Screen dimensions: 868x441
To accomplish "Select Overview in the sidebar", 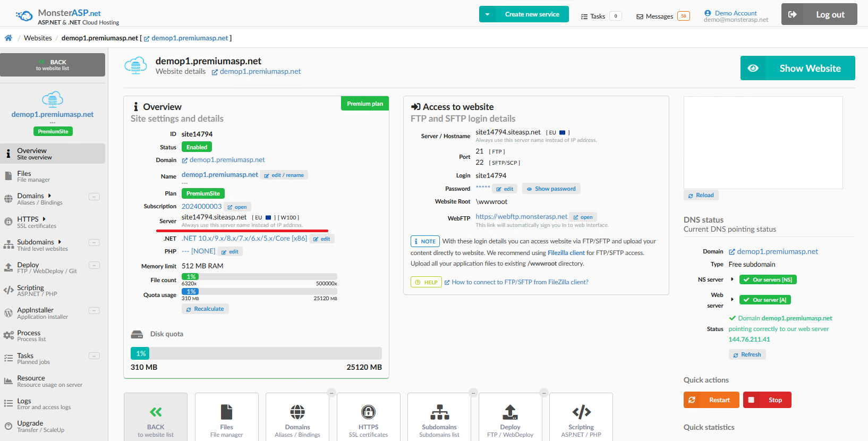I will click(x=53, y=154).
